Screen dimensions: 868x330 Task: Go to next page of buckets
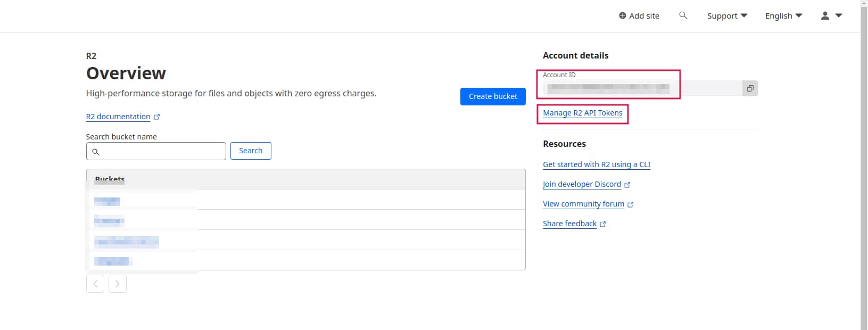pyautogui.click(x=118, y=284)
